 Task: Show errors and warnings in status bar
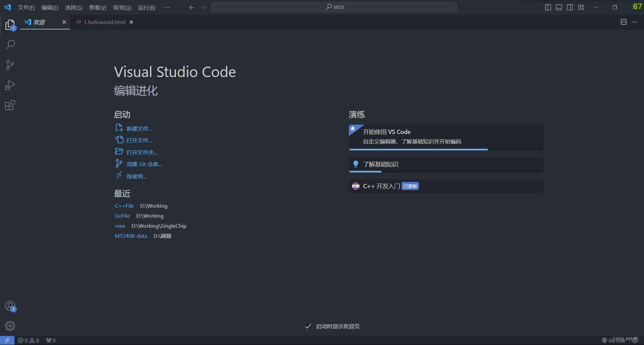coord(29,340)
